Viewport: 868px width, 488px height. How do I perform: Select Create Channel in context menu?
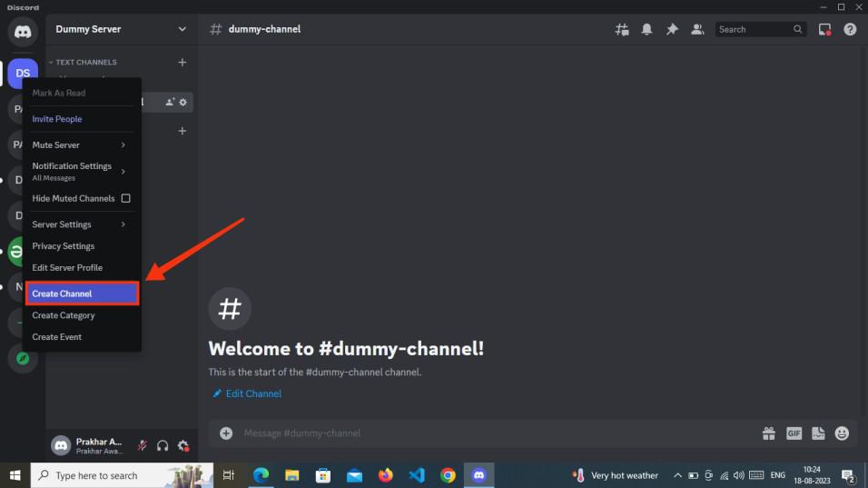coord(82,294)
